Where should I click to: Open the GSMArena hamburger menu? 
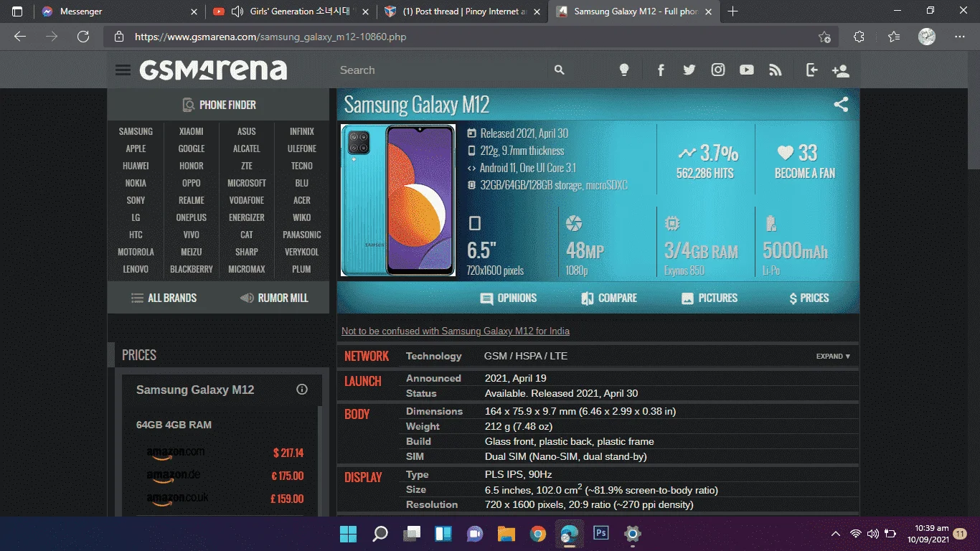[x=123, y=70]
